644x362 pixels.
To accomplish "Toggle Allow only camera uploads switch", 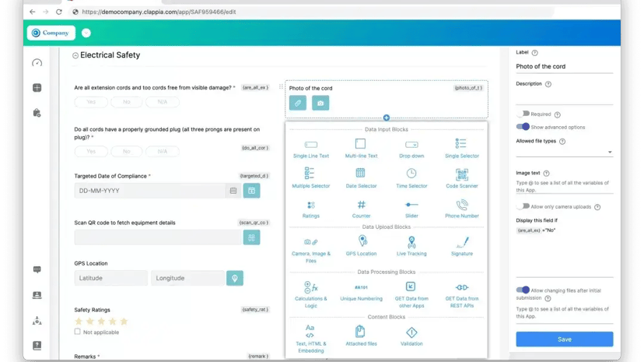I will coord(523,206).
